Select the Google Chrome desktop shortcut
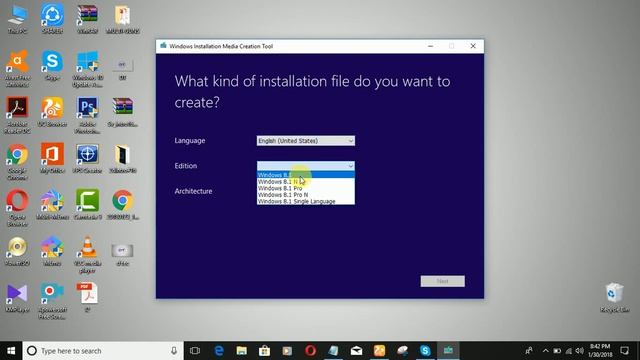Viewport: 640px width, 360px height. click(x=17, y=162)
